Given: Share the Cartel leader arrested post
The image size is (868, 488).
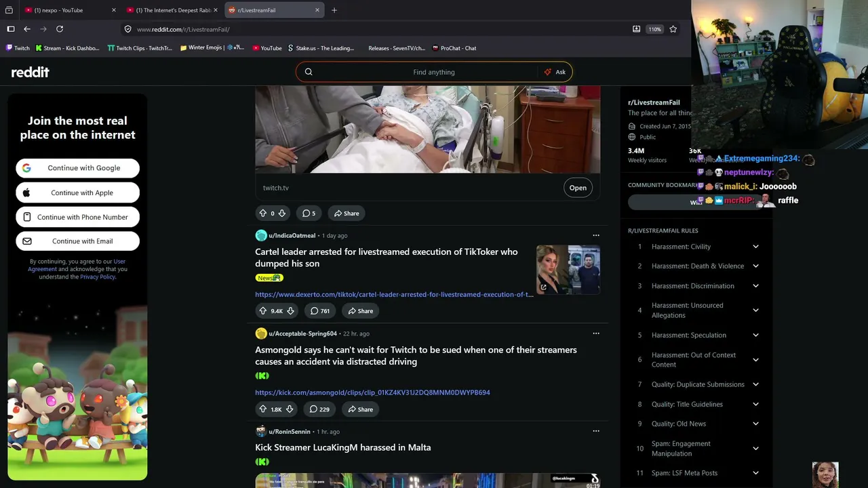Looking at the screenshot, I should pos(359,311).
